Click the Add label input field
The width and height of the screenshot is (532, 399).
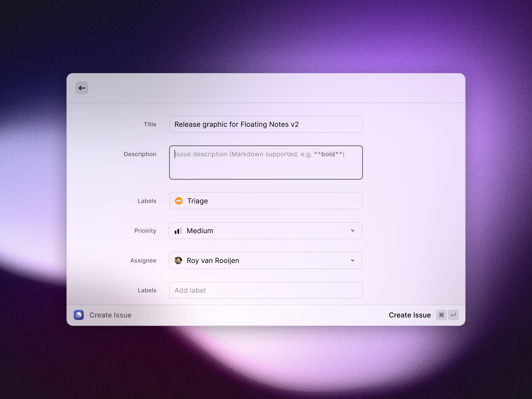tap(266, 290)
